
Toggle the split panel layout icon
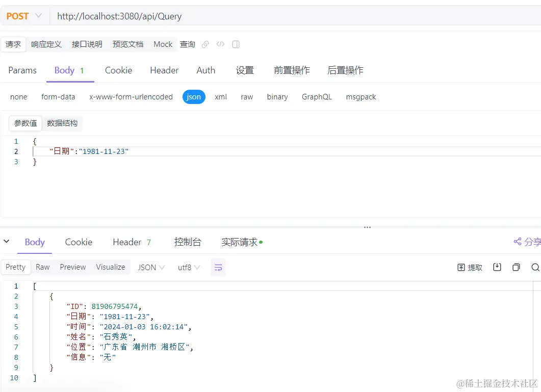[x=236, y=44]
